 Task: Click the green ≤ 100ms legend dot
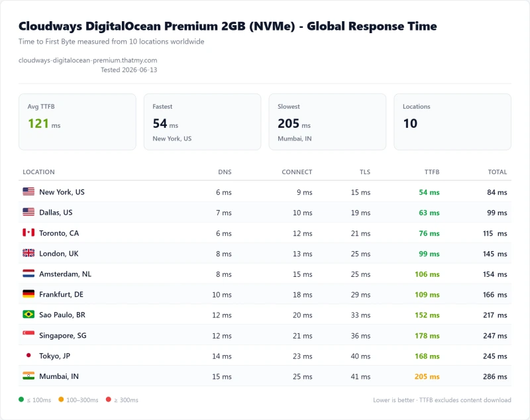click(x=21, y=399)
